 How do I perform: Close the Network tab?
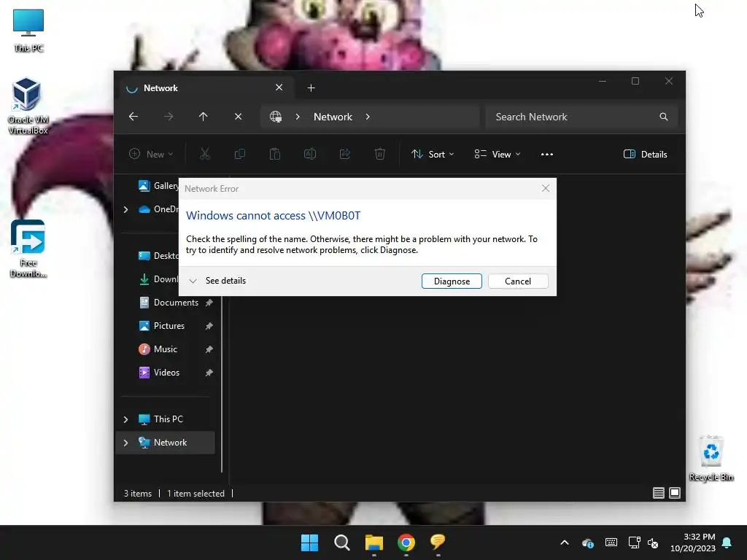pyautogui.click(x=279, y=87)
